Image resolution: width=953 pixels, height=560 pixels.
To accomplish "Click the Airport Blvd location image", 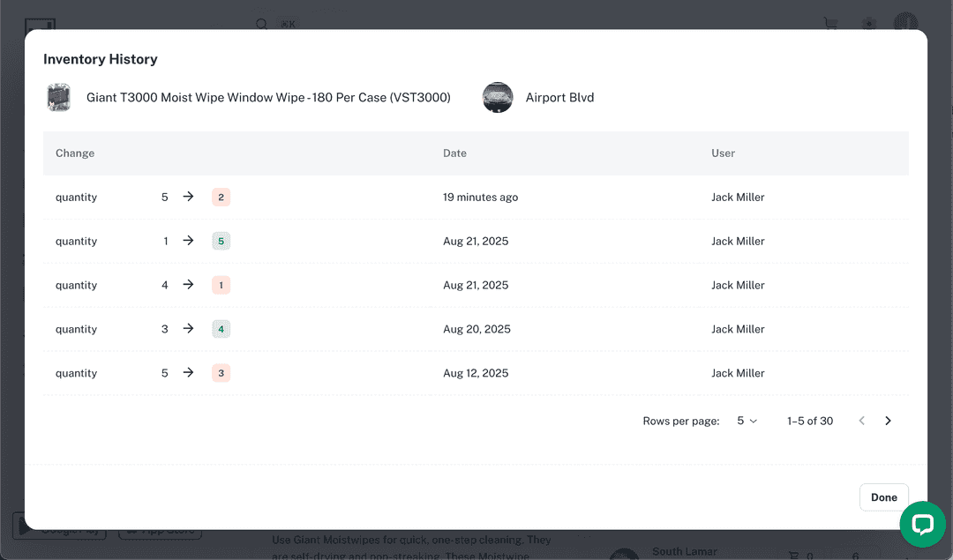I will click(x=498, y=98).
